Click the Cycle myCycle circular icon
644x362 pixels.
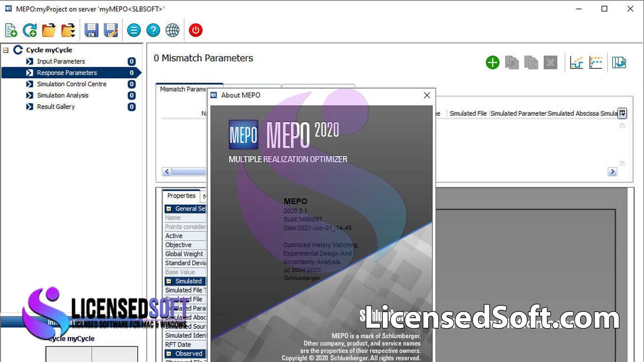(x=18, y=50)
